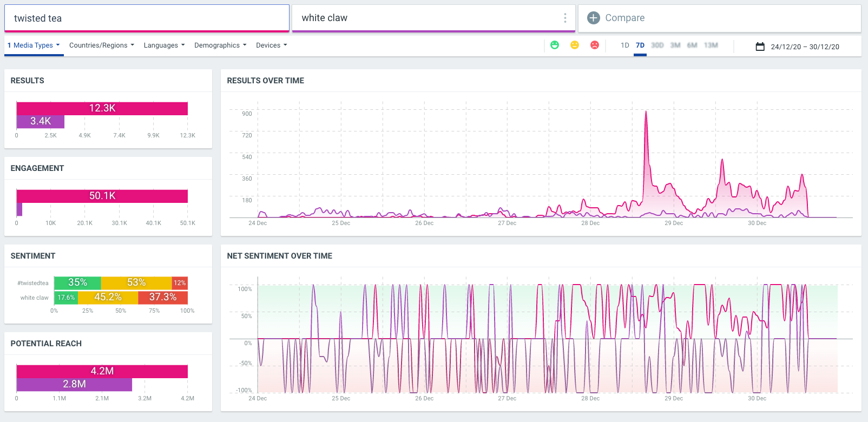Click the 12.3K twisted tea results bar
868x422 pixels.
click(x=102, y=108)
